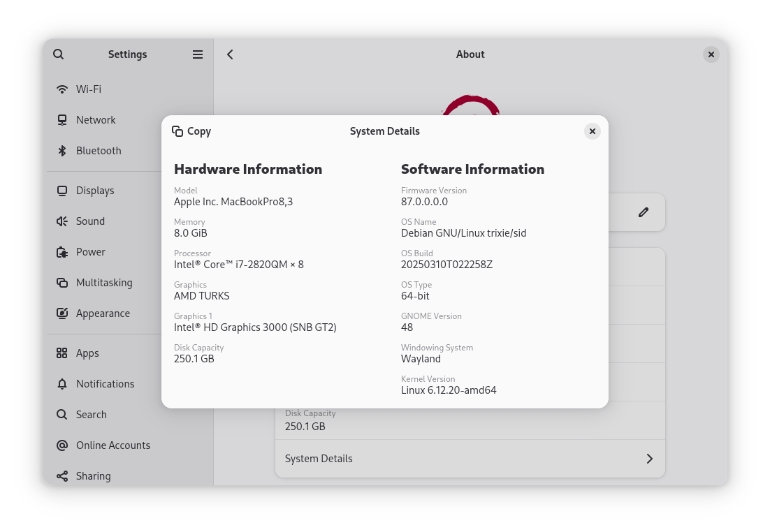
Task: Click the magnifier icon beside Search entry
Action: click(62, 415)
